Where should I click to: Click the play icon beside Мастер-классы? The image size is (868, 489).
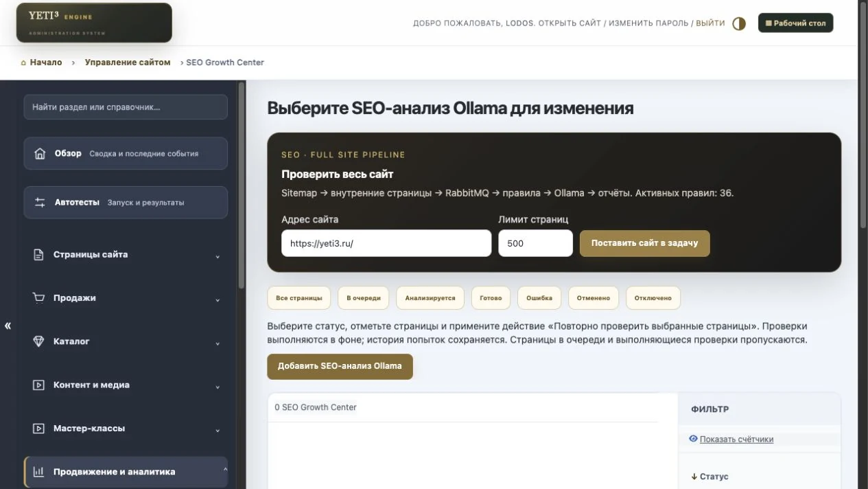39,429
